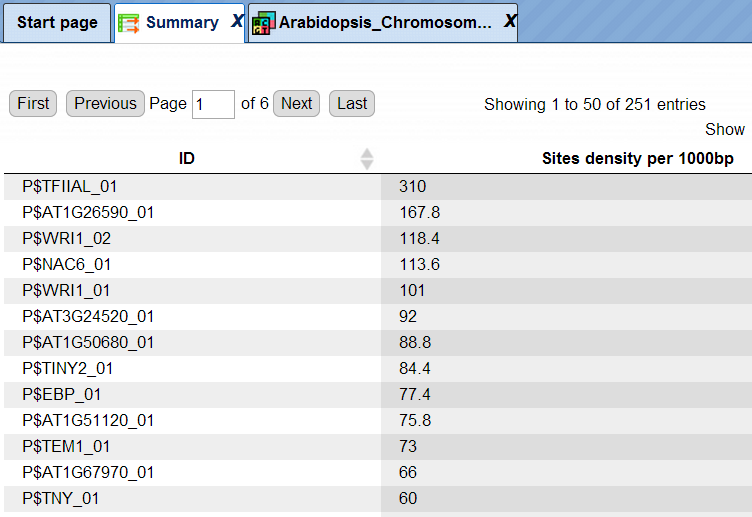Select the P$WRI1_02 entry
Image resolution: width=752 pixels, height=517 pixels.
click(x=67, y=238)
